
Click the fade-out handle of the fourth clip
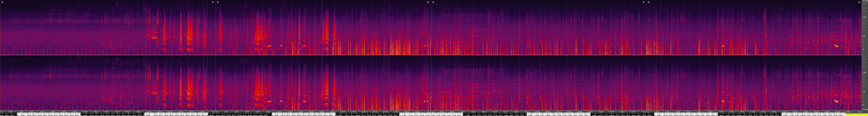pyautogui.click(x=859, y=2)
